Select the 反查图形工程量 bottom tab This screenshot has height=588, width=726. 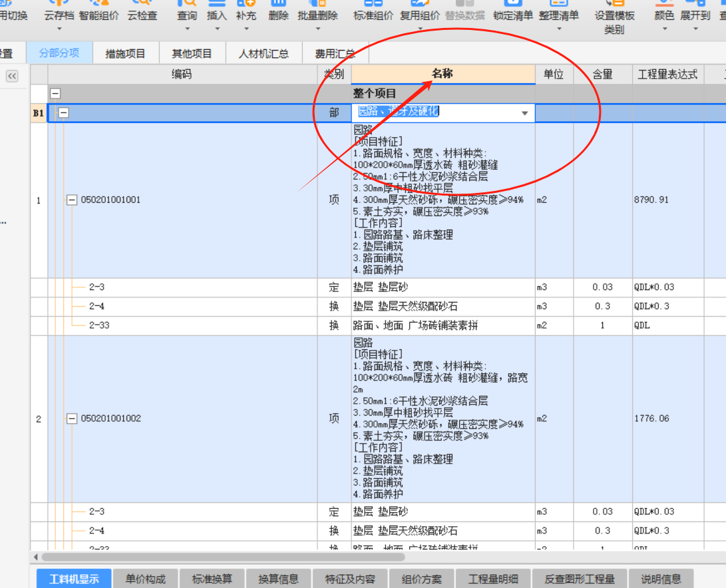click(x=579, y=579)
